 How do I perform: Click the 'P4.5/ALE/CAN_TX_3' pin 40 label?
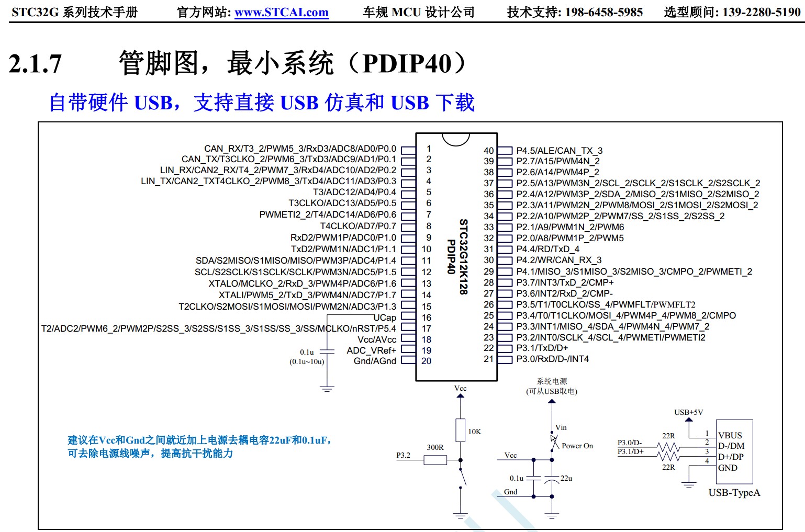point(560,151)
